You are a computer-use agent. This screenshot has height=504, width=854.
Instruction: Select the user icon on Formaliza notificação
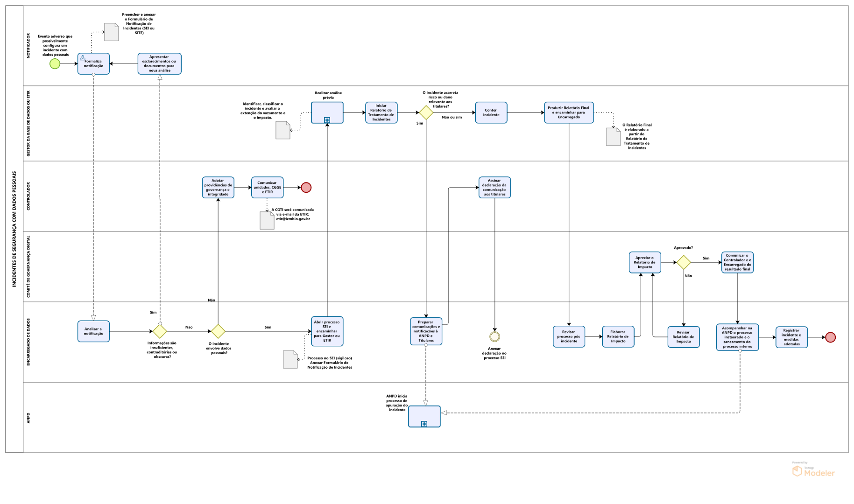coord(83,58)
